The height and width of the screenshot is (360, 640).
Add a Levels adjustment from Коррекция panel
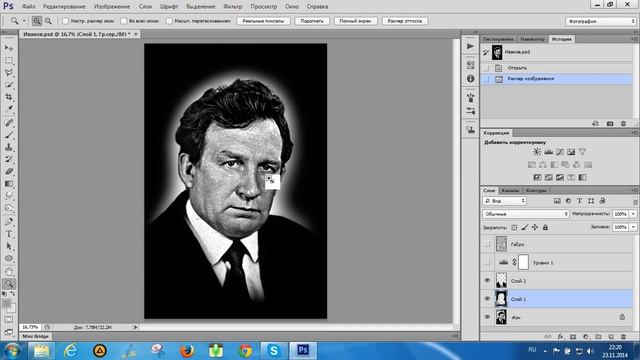click(549, 152)
